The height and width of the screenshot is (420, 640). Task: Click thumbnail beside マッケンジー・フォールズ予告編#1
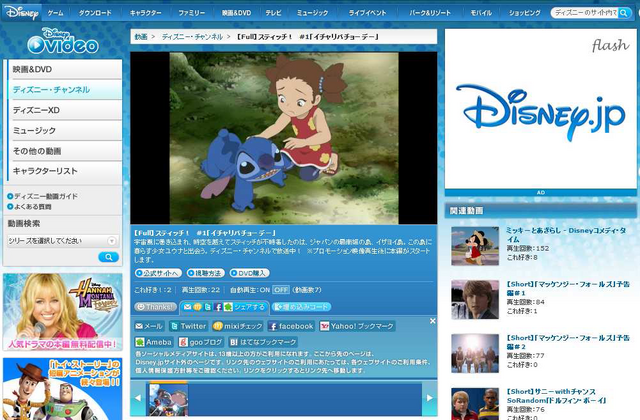pyautogui.click(x=475, y=300)
